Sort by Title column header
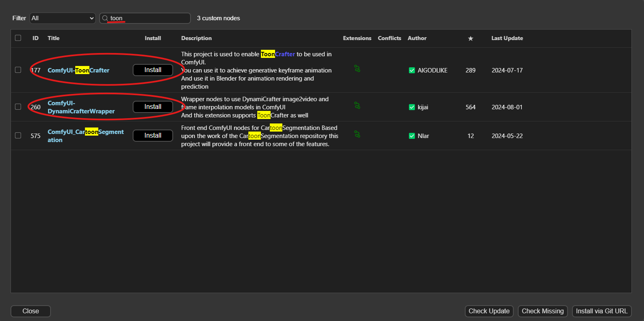644x321 pixels. (53, 38)
